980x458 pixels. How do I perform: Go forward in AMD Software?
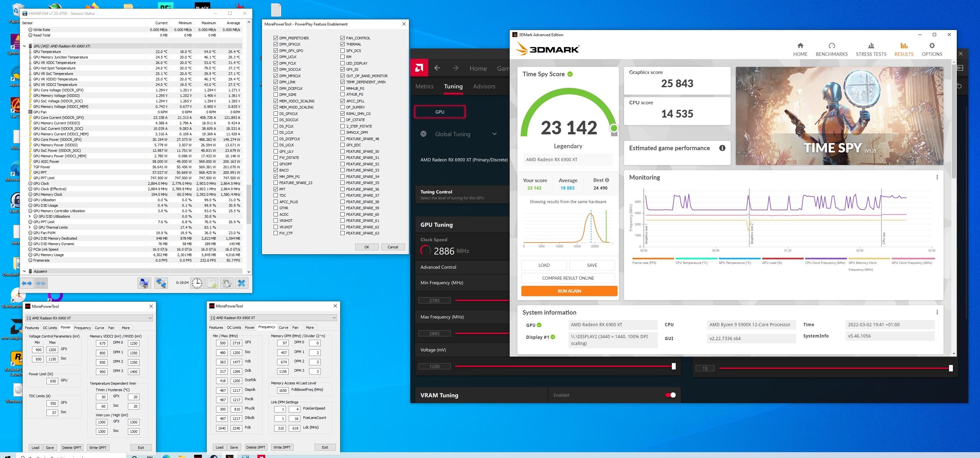pos(455,68)
